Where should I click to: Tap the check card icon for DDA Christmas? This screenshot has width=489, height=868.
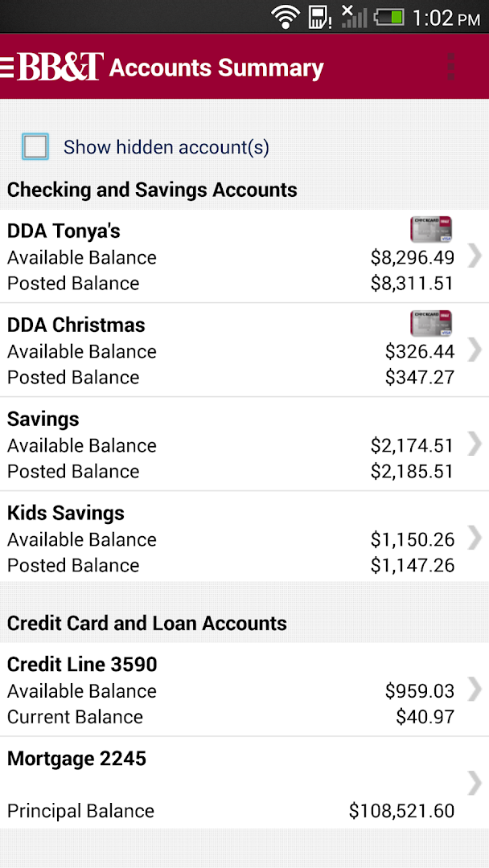(x=431, y=323)
